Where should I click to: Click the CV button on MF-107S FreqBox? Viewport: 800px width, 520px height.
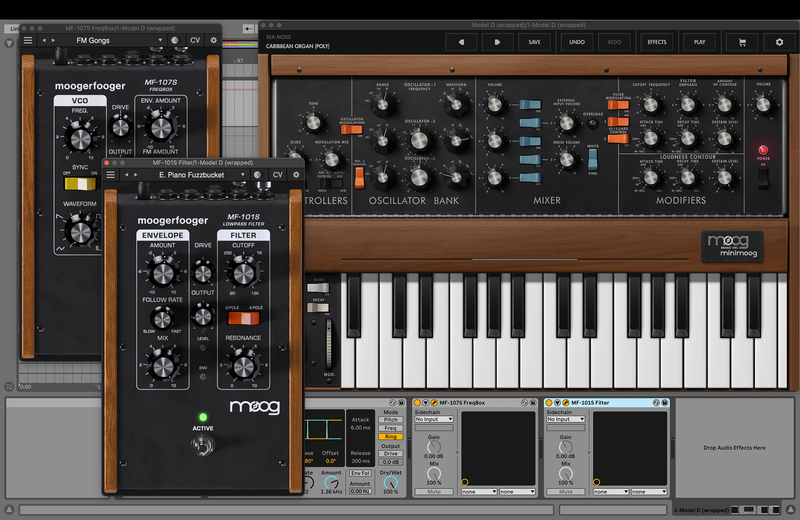[195, 41]
